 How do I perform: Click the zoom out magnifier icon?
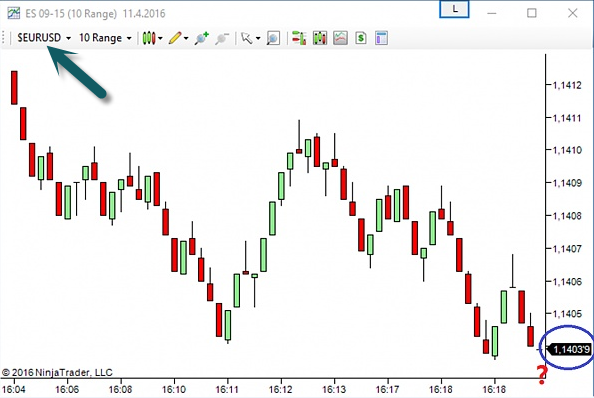(222, 38)
